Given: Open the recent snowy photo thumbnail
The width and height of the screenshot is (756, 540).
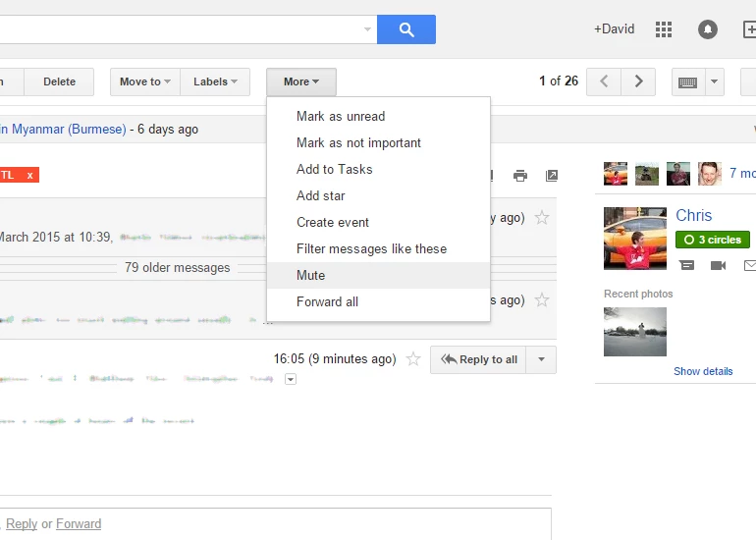Looking at the screenshot, I should click(x=635, y=332).
